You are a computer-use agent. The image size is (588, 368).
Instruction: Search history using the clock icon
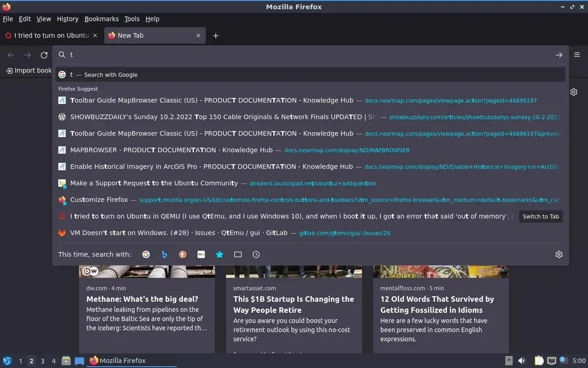click(x=256, y=254)
